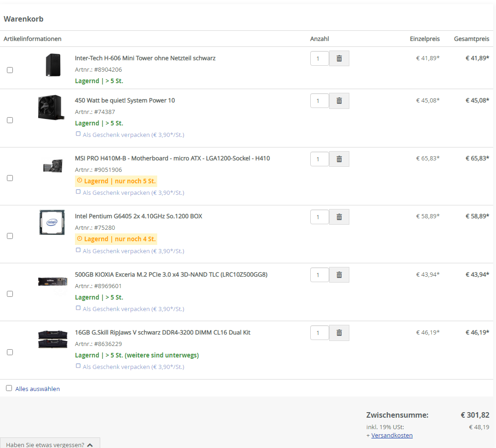Click article number #9051906
Image resolution: width=496 pixels, height=448 pixels.
[108, 170]
